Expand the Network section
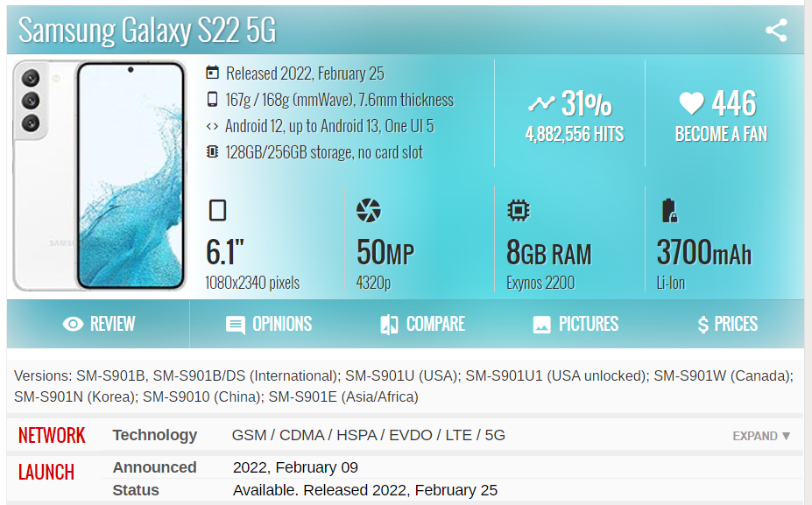Image resolution: width=812 pixels, height=505 pixels. pyautogui.click(x=761, y=436)
